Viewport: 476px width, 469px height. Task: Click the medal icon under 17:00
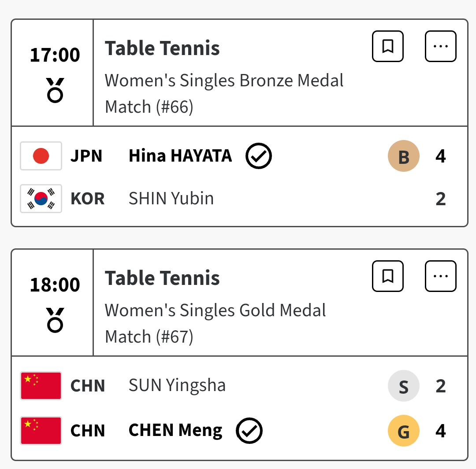tap(55, 90)
